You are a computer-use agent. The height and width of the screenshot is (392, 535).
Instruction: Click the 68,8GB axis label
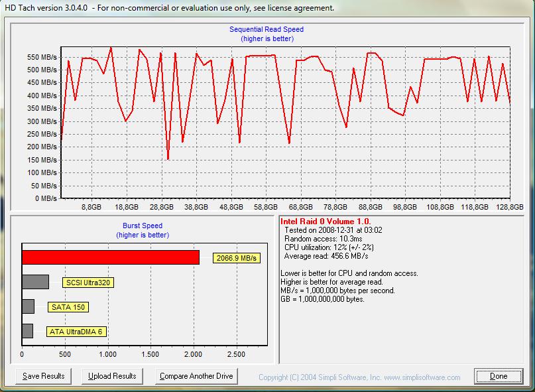(300, 207)
